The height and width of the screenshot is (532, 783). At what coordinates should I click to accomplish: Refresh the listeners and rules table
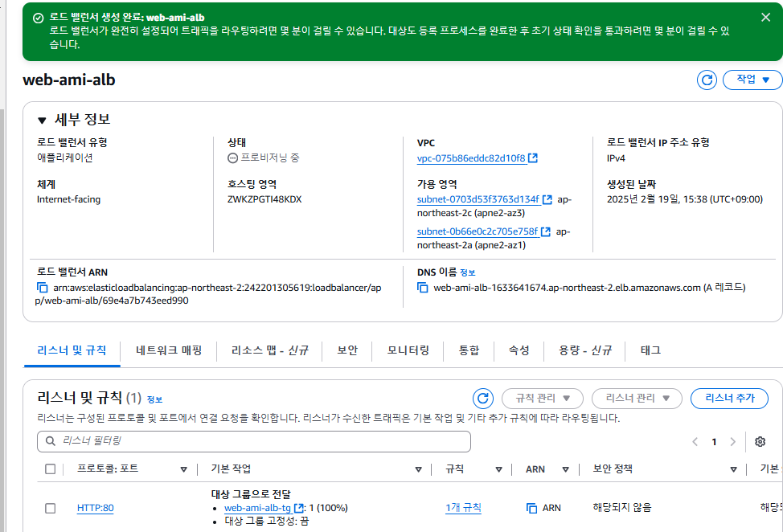coord(483,399)
